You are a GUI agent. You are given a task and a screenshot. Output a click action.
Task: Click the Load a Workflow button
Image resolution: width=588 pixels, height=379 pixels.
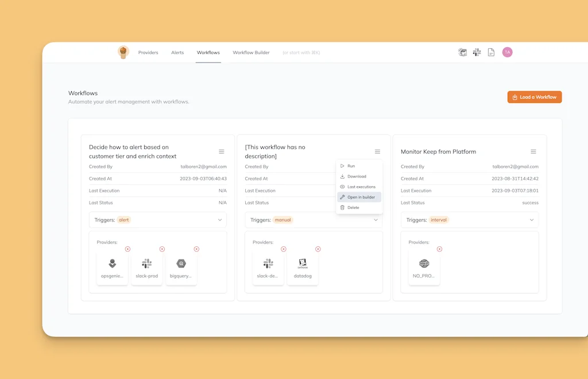tap(534, 97)
